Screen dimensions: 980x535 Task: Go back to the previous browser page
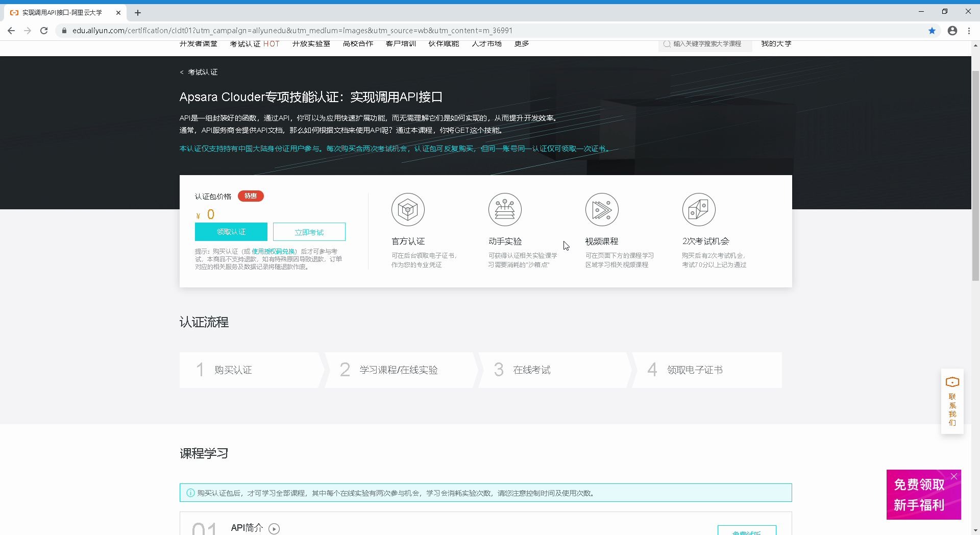coord(11,31)
